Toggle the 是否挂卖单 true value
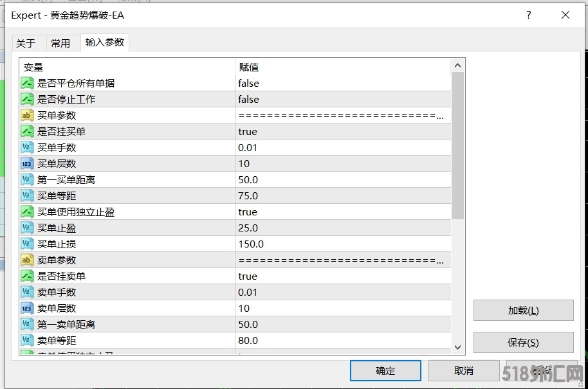Viewport: 588px width, 389px height. tap(248, 276)
